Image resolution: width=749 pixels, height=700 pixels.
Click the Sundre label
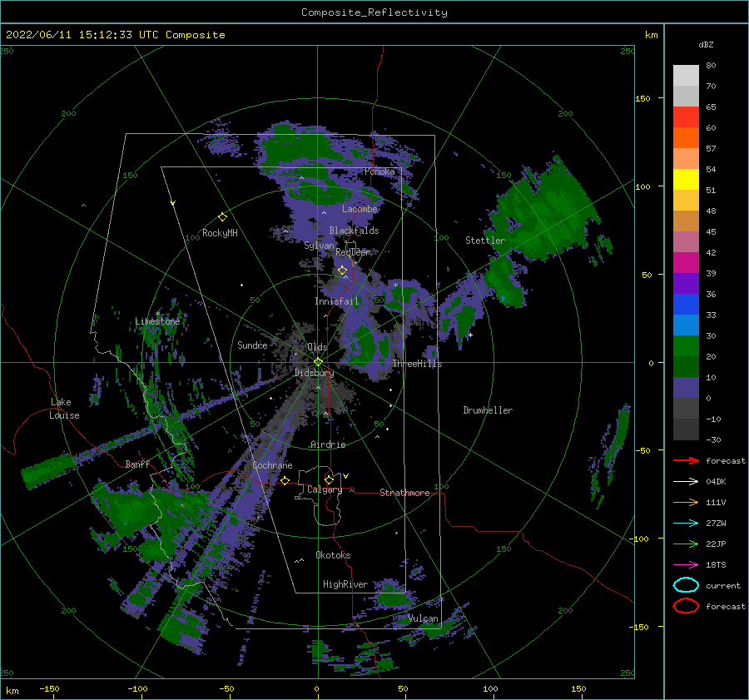[252, 345]
